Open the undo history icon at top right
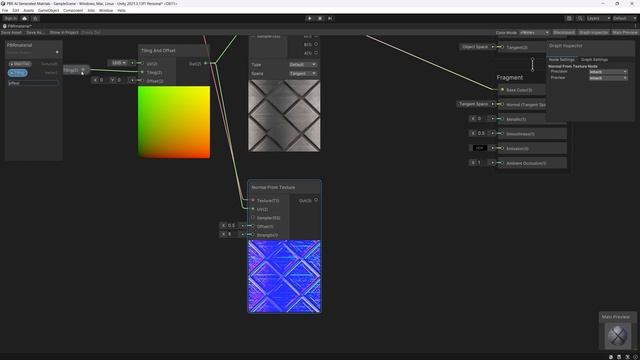 point(569,18)
